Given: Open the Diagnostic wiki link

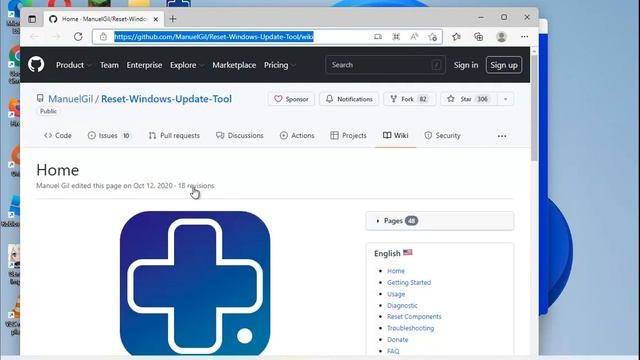Looking at the screenshot, I should click(x=402, y=305).
